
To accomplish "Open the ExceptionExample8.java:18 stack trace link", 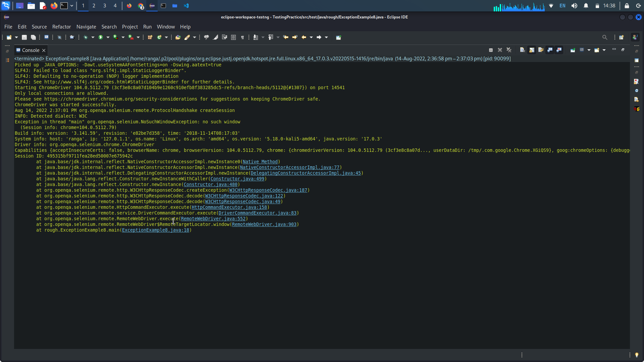I will pos(155,230).
